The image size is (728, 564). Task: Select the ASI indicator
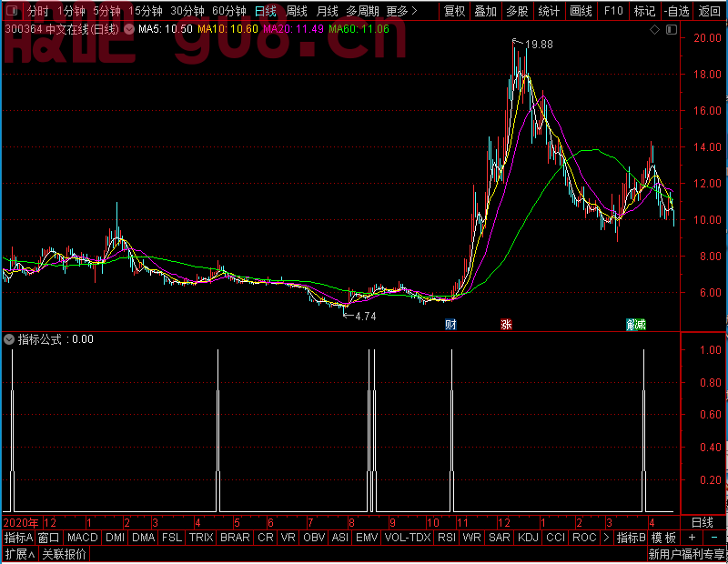click(339, 538)
